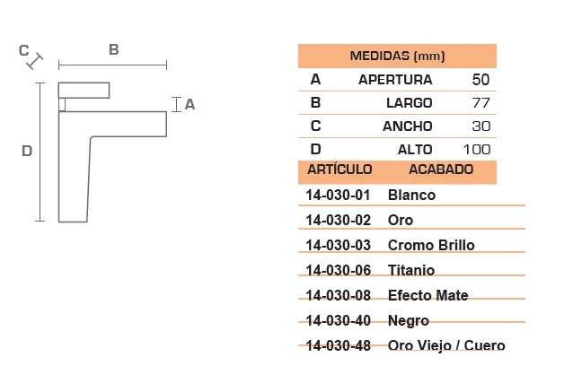Click the C width marker on diagram
The height and width of the screenshot is (392, 582).
click(23, 50)
